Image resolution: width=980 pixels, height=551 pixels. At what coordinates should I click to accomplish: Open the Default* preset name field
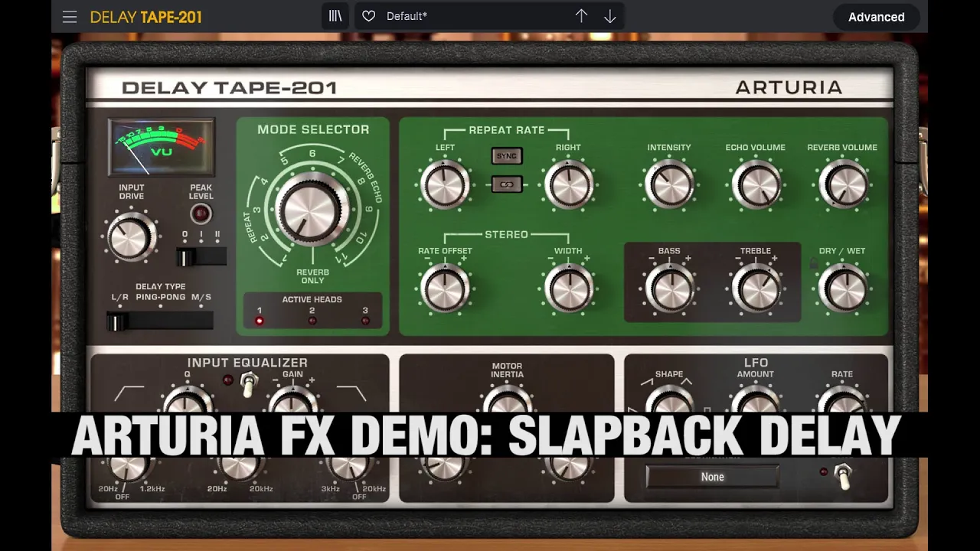click(407, 16)
